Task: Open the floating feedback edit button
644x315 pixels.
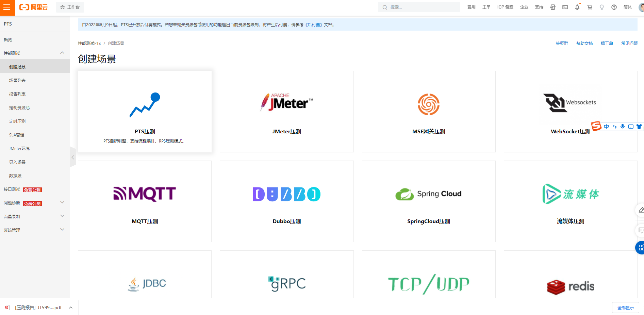Action: click(640, 210)
